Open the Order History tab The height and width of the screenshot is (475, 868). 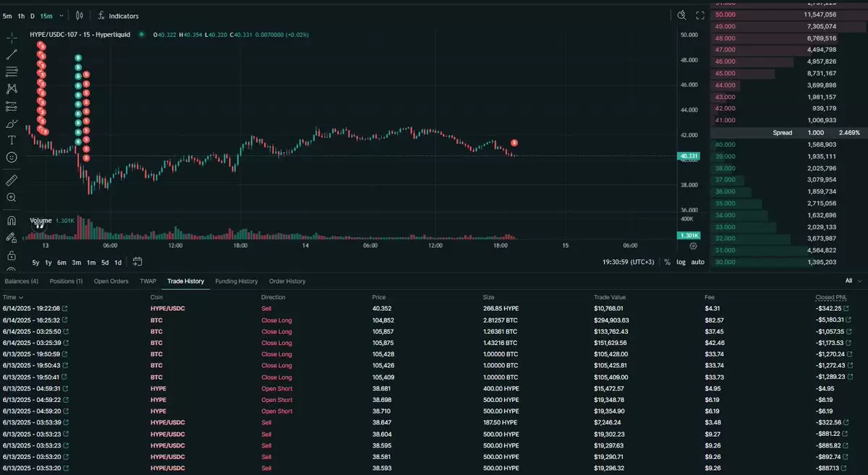(287, 281)
